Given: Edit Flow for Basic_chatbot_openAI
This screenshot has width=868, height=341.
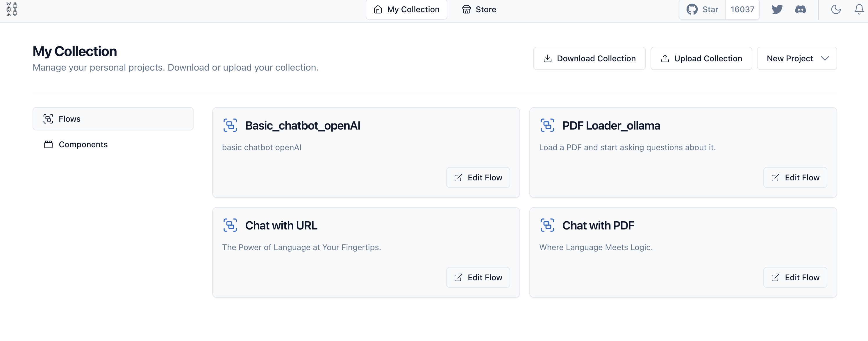Looking at the screenshot, I should click(478, 177).
